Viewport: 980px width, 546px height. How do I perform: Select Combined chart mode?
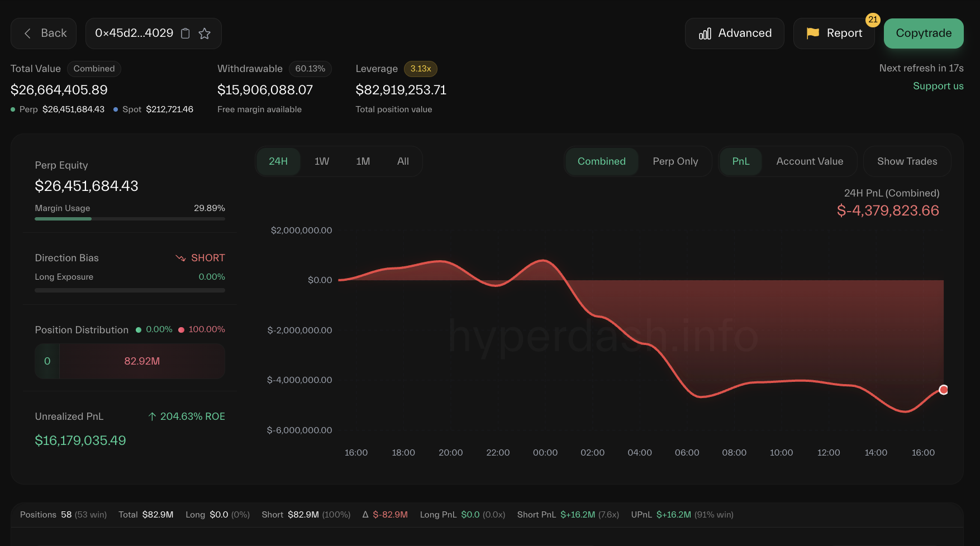point(602,161)
